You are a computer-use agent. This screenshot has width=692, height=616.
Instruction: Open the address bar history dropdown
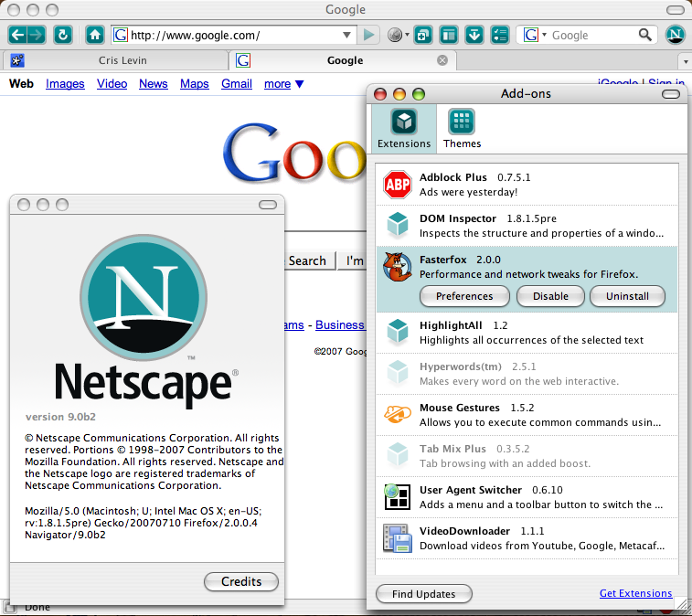point(346,35)
